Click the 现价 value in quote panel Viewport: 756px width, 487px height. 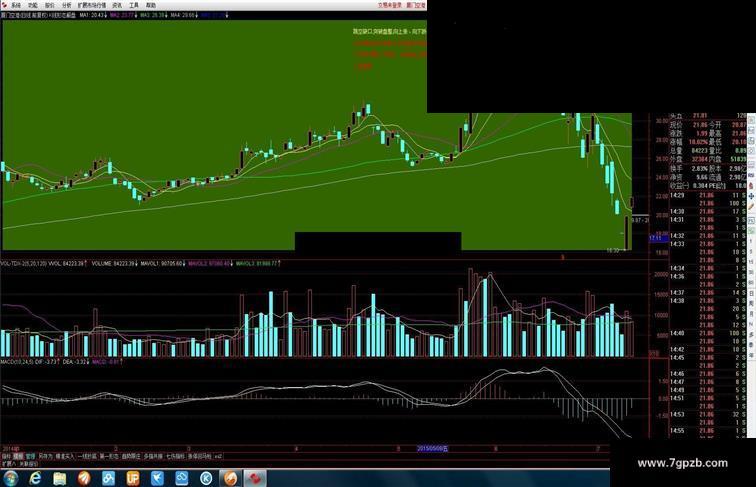tap(700, 125)
